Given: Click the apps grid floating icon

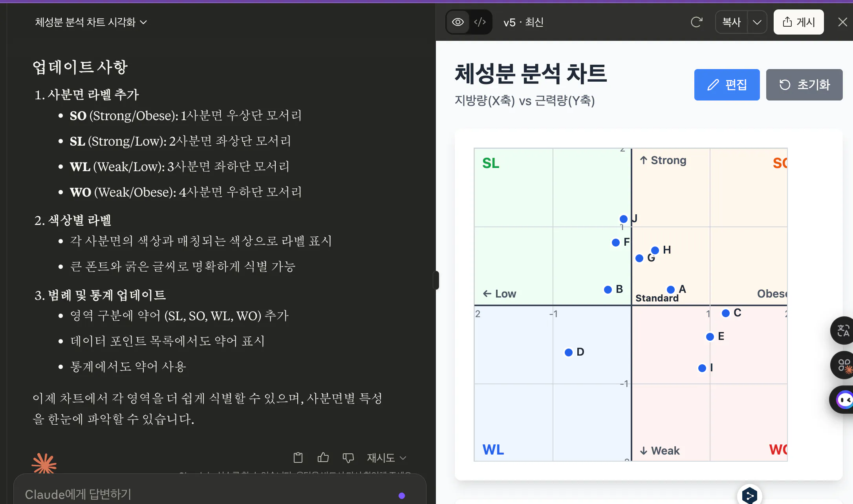Looking at the screenshot, I should click(x=843, y=365).
